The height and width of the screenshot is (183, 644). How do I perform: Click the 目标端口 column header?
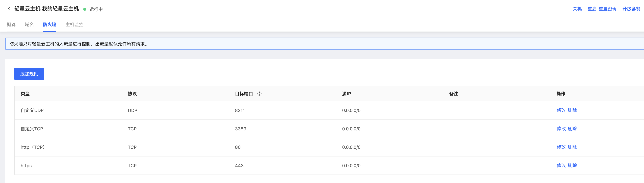pyautogui.click(x=244, y=94)
